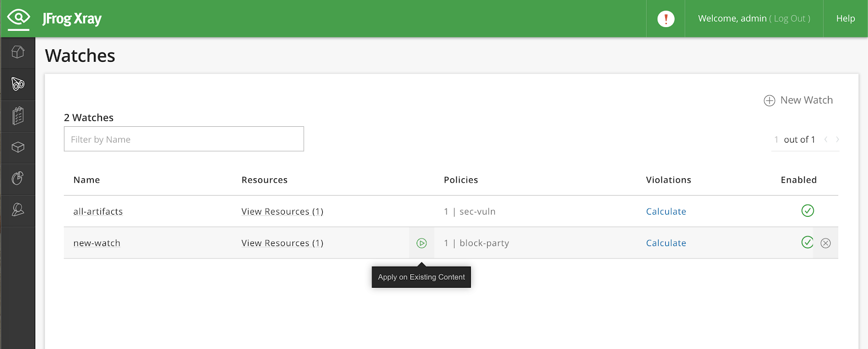Click the Resources column header
868x349 pixels.
[265, 180]
